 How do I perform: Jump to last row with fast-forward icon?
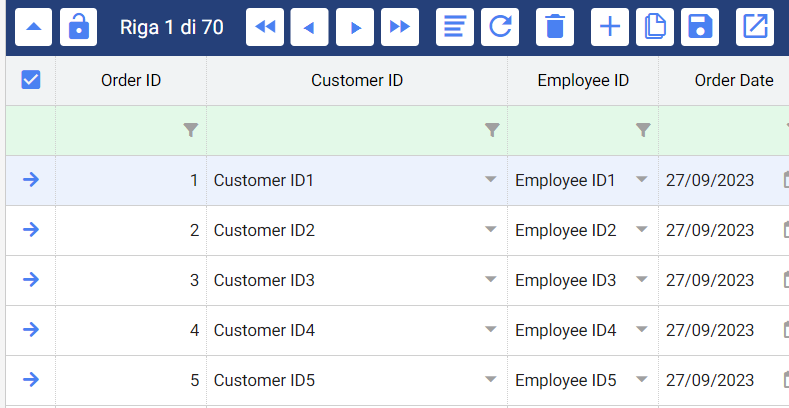(399, 27)
